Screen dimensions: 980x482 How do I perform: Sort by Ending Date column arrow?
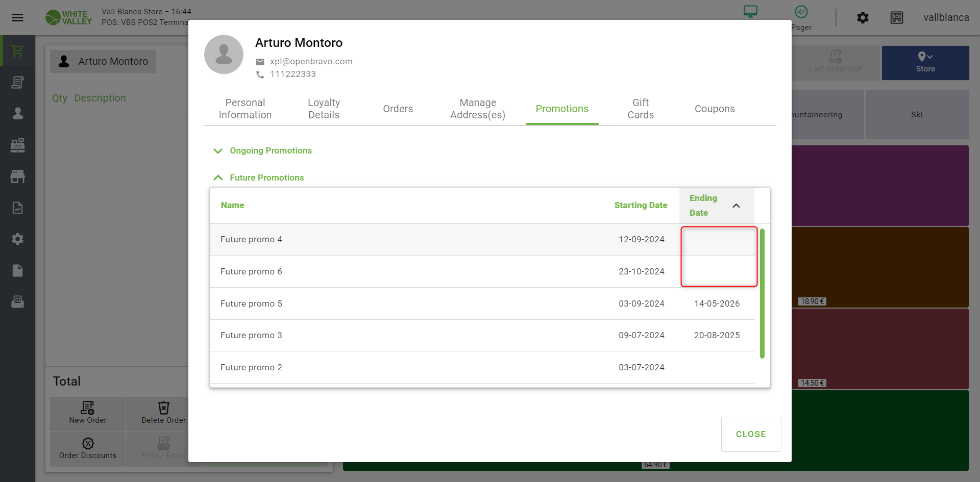tap(736, 206)
